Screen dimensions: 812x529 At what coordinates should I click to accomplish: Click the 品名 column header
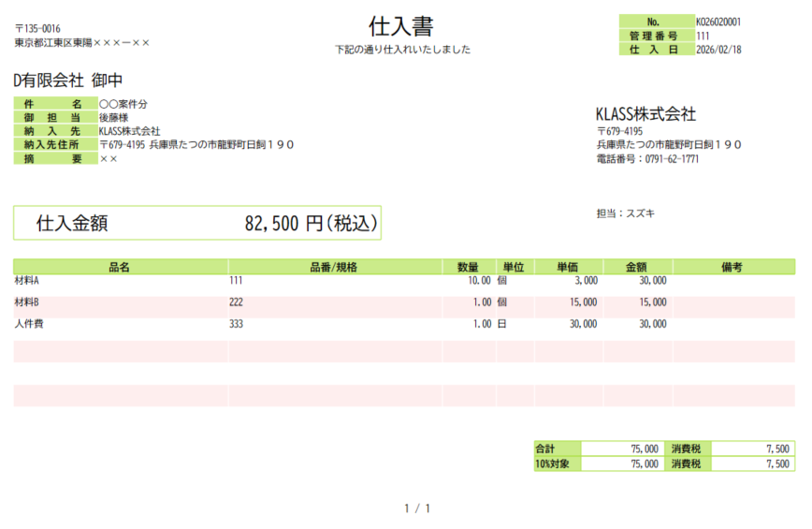[120, 267]
